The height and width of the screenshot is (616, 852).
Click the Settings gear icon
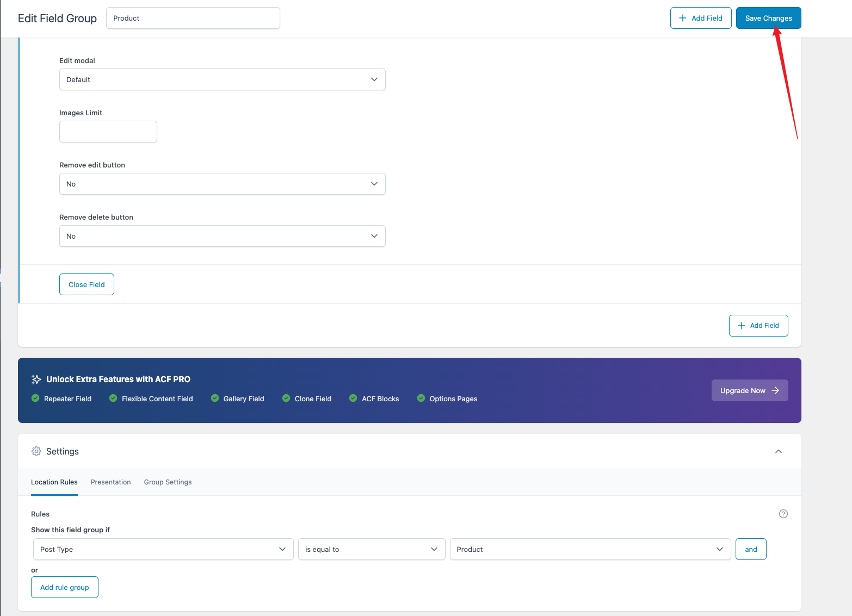click(36, 451)
